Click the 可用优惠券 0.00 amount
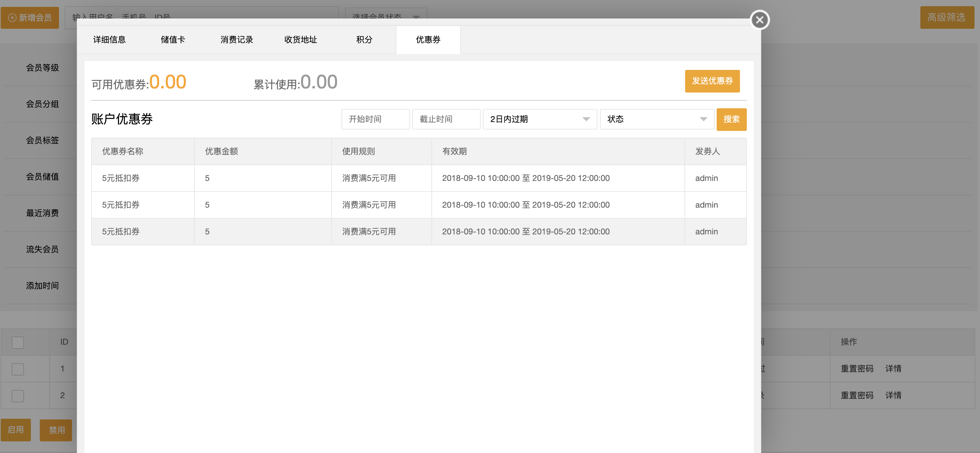 pyautogui.click(x=168, y=82)
